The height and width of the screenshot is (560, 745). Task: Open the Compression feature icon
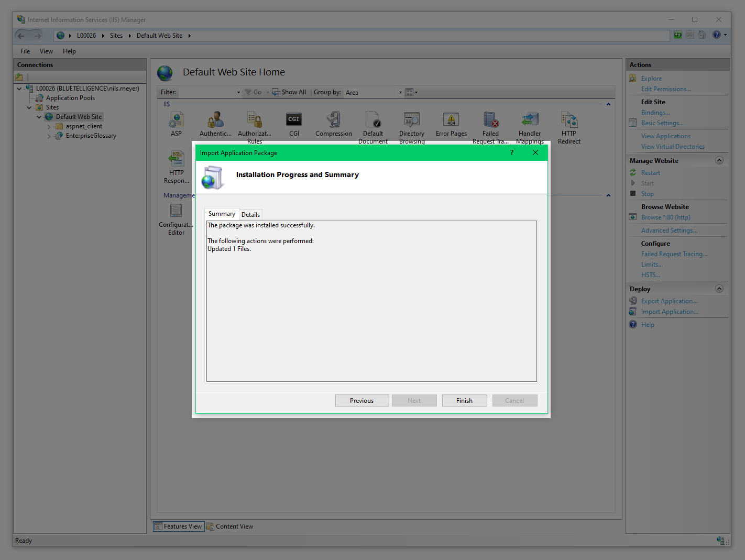[333, 120]
